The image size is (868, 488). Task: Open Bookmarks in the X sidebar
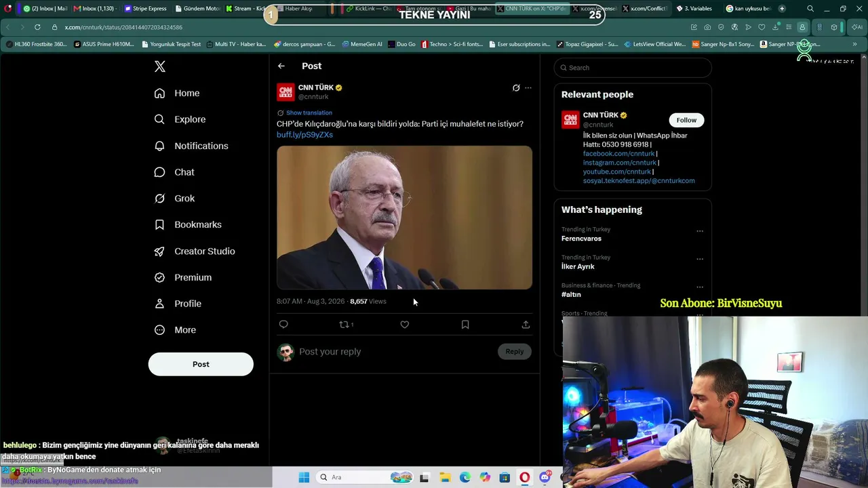click(x=188, y=224)
